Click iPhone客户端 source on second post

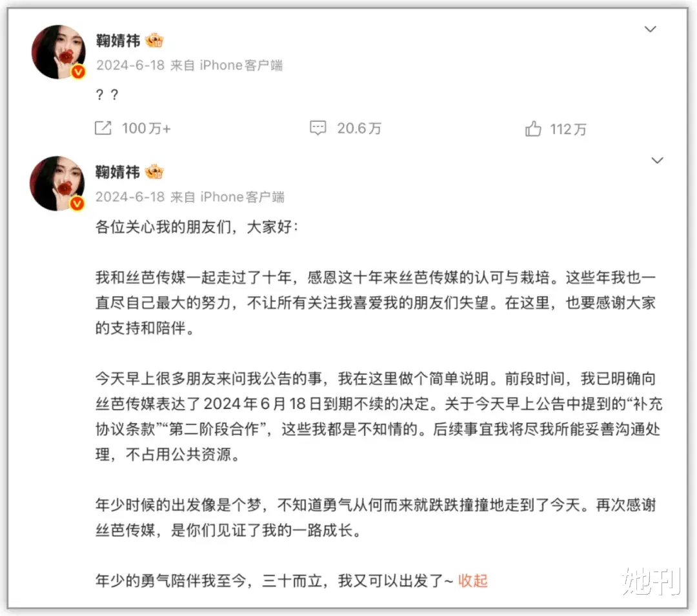[x=242, y=197]
